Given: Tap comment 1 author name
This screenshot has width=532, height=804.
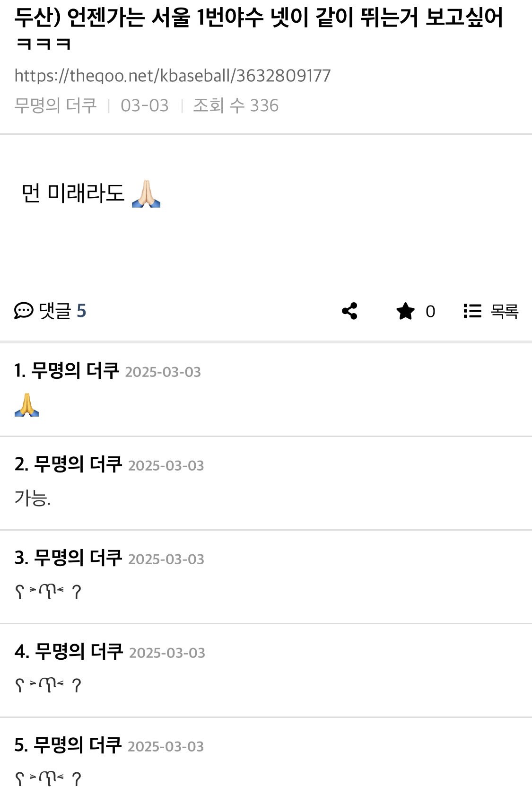Looking at the screenshot, I should (x=75, y=371).
